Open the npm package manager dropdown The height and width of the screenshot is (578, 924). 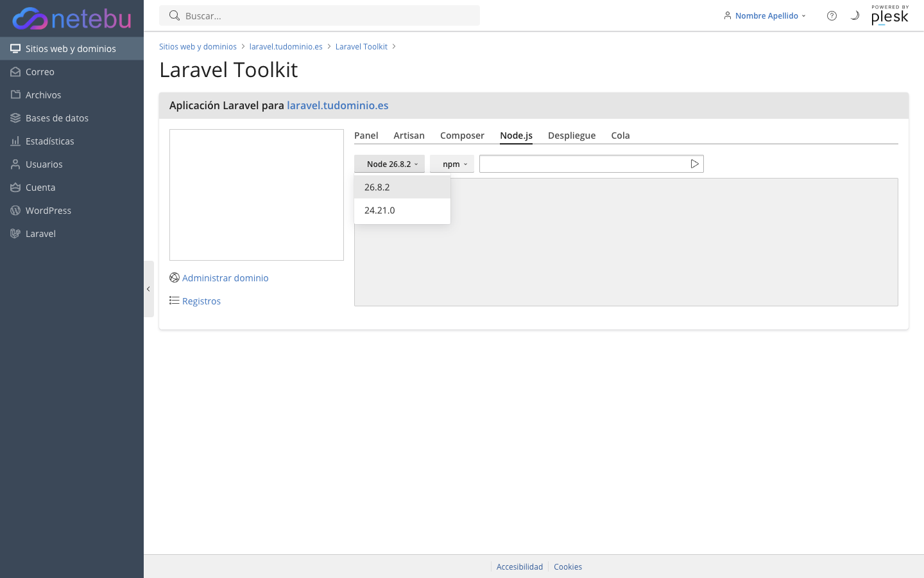point(452,164)
